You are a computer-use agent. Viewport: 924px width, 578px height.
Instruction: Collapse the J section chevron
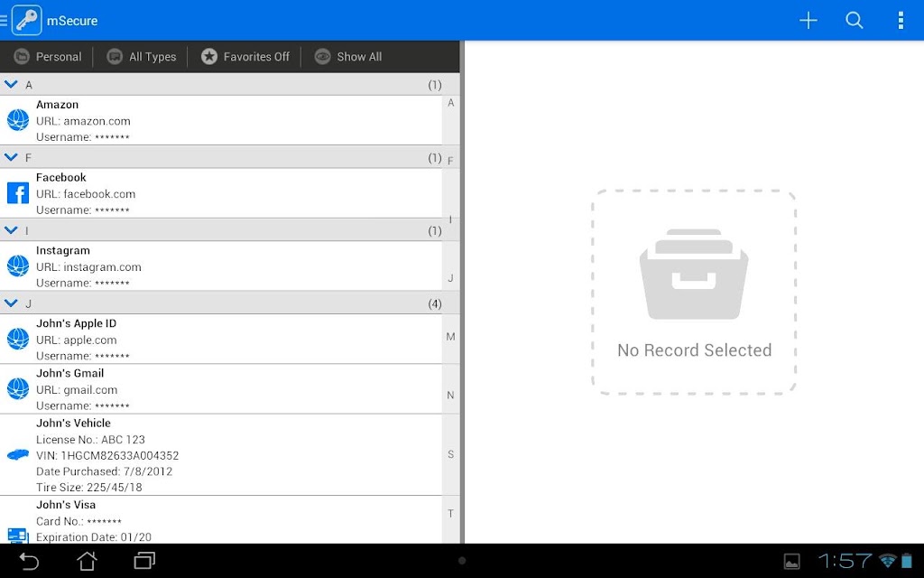tap(11, 303)
